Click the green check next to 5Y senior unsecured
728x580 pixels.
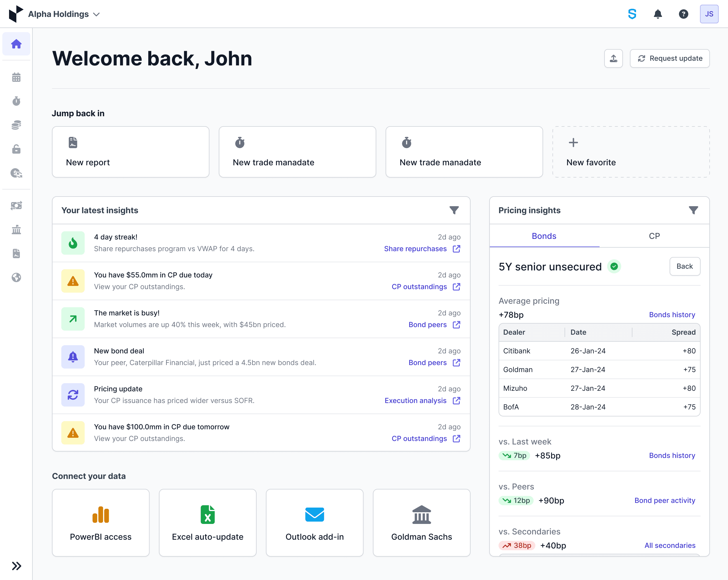point(614,267)
